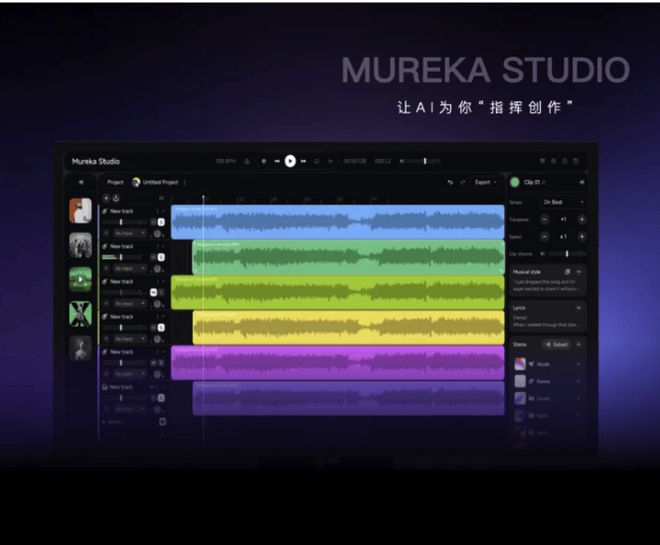Select the orange and white album thumbnail
Image resolution: width=660 pixels, height=545 pixels.
click(80, 210)
